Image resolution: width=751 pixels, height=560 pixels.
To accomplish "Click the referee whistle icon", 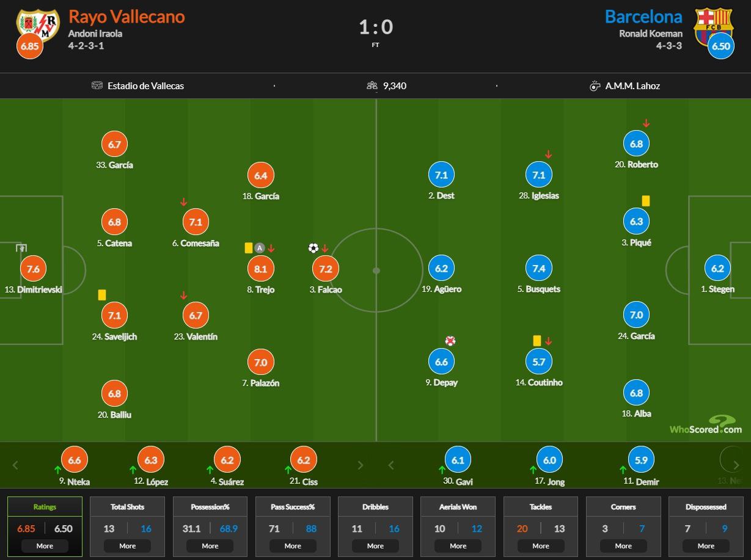I will pos(595,86).
